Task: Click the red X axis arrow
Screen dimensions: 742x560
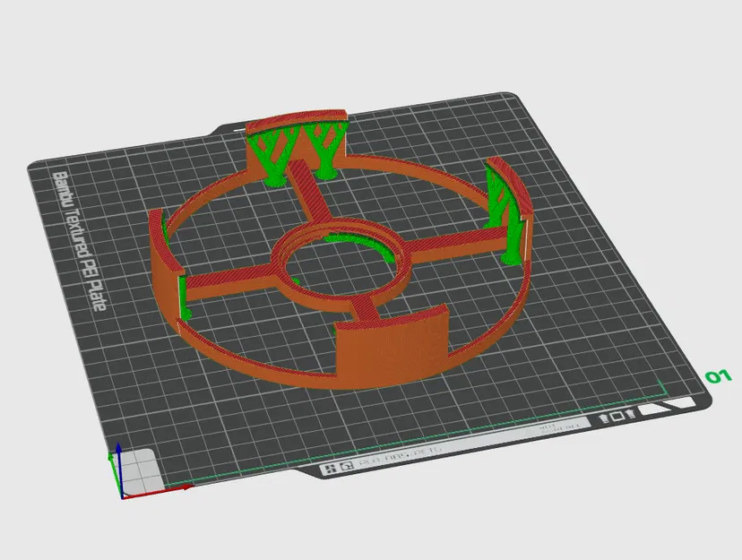Action: [157, 491]
